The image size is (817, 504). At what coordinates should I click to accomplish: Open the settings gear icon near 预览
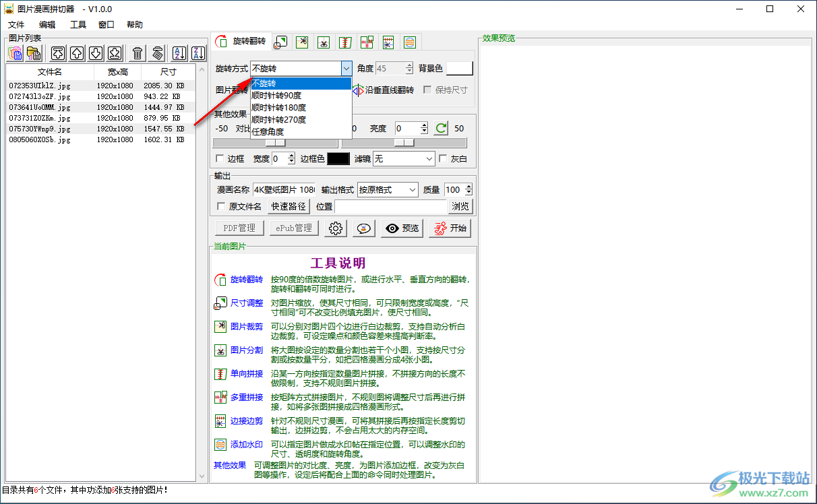tap(335, 228)
